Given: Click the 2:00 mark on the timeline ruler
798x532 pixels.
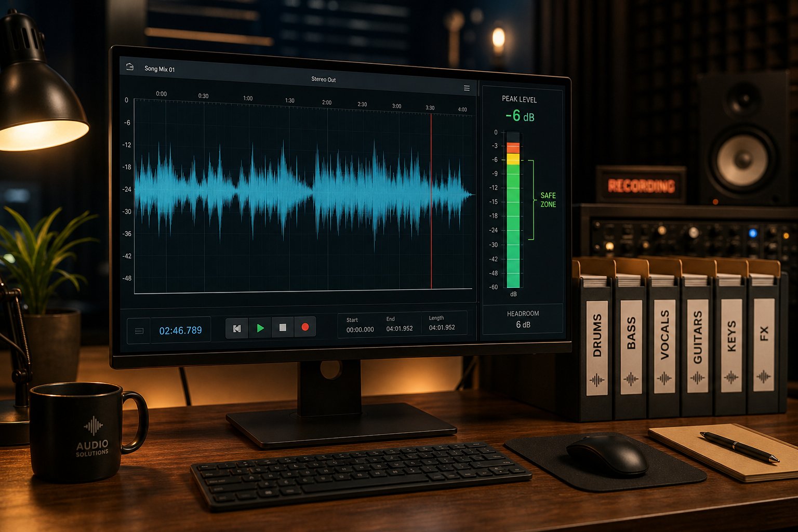Looking at the screenshot, I should (327, 102).
